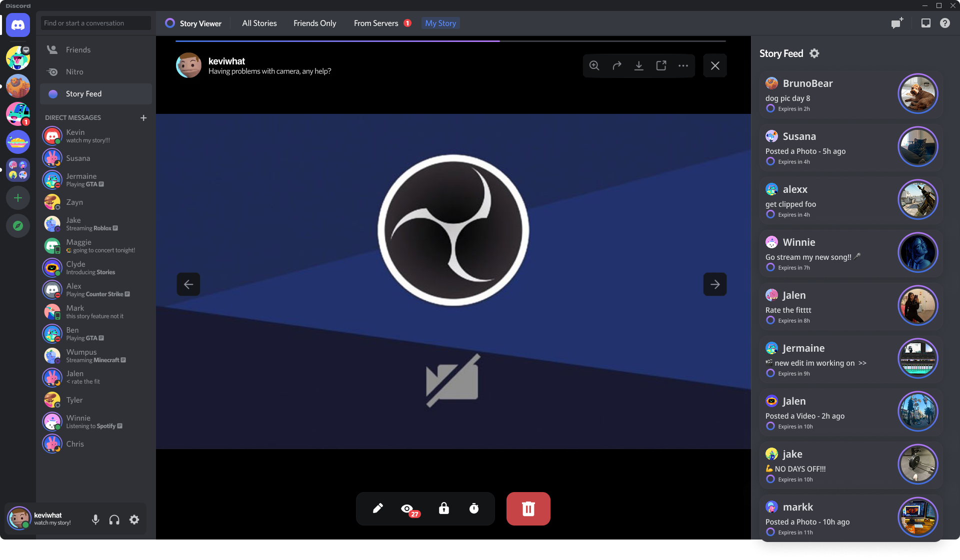Click the pencil edit story icon
Viewport: 960px width, 560px height.
tap(378, 509)
